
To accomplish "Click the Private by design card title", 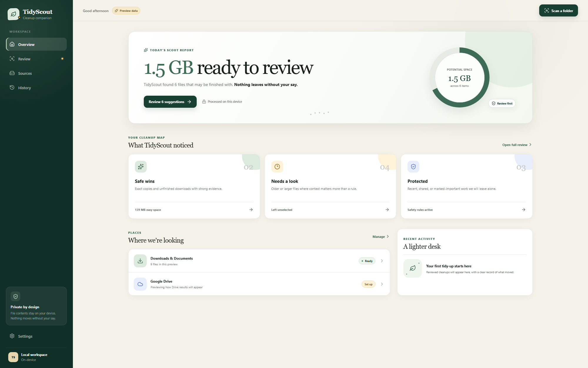I will click(x=25, y=307).
